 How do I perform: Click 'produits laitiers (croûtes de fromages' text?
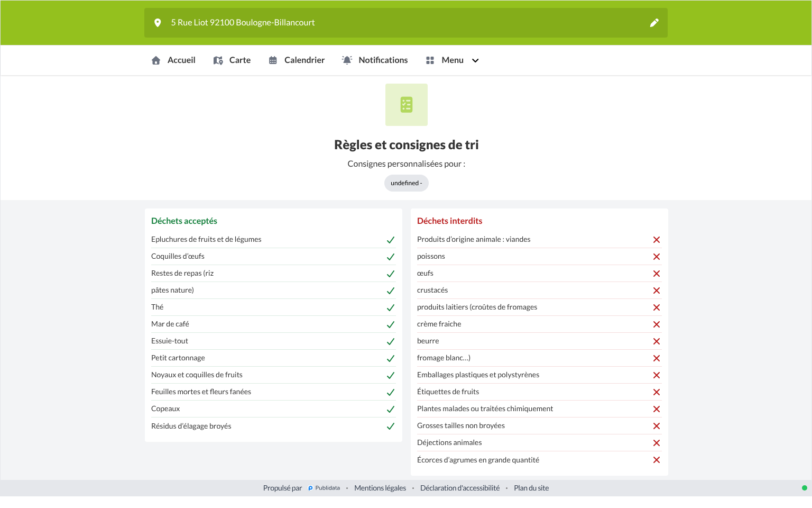point(477,307)
